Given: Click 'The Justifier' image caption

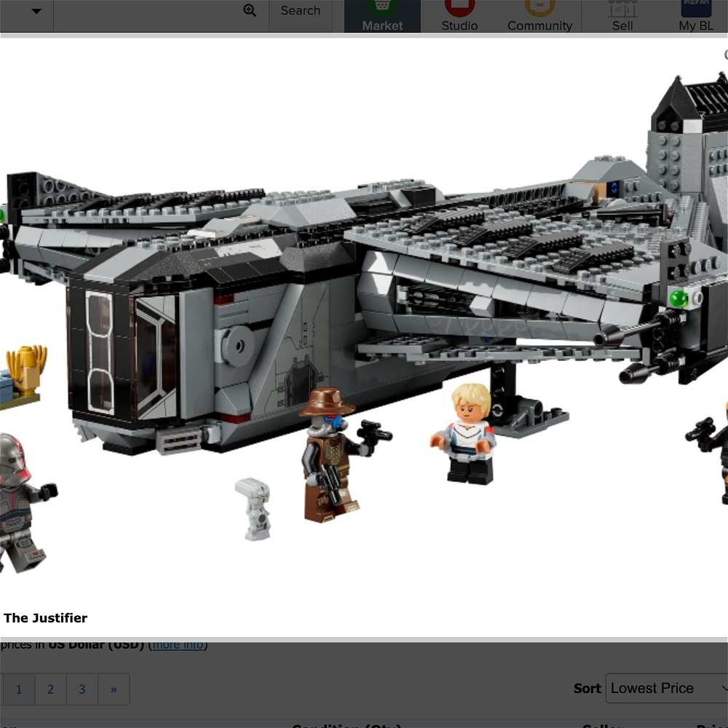Looking at the screenshot, I should click(x=45, y=618).
